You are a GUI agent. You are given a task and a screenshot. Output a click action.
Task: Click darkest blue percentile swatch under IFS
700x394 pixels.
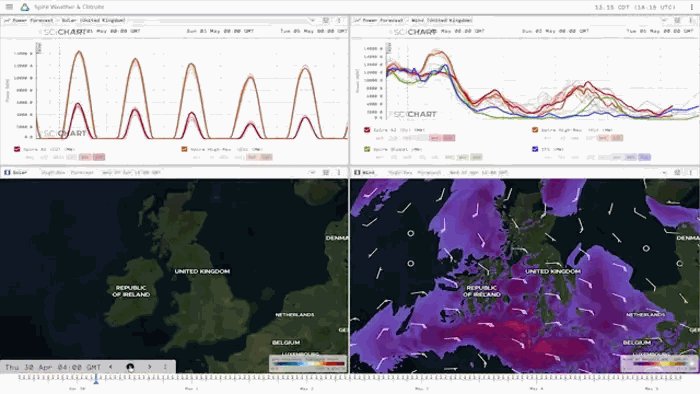point(644,157)
